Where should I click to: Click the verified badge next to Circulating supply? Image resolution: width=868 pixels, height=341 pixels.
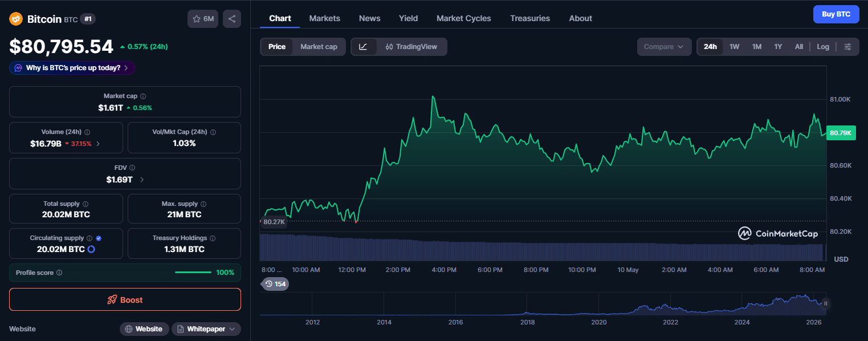pyautogui.click(x=99, y=238)
